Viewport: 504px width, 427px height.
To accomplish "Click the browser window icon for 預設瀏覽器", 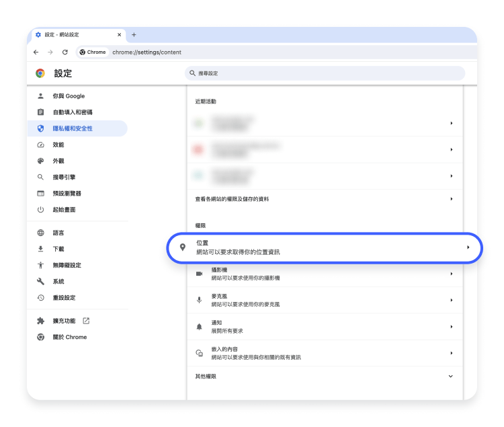I will pos(40,193).
